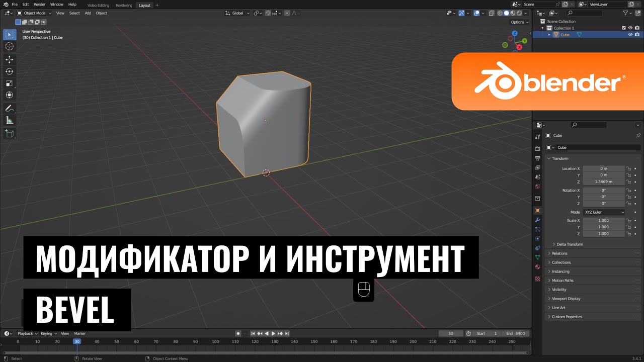
Task: Toggle proportional editing in header
Action: [x=287, y=13]
